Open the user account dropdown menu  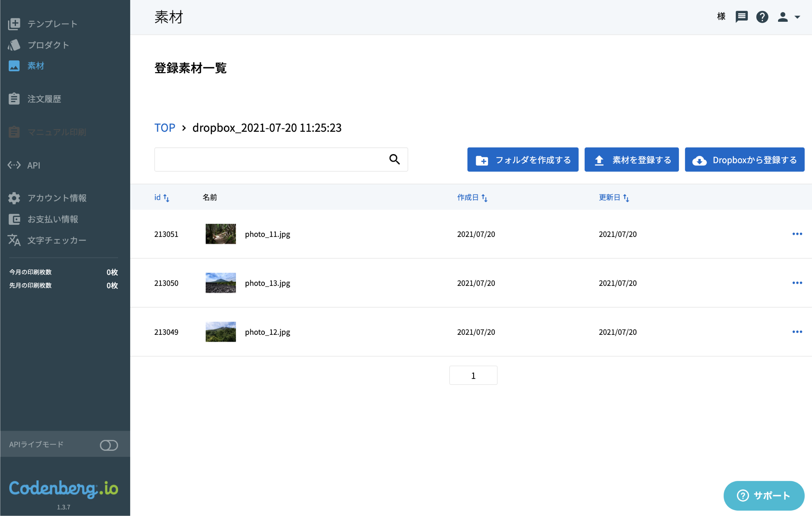(789, 17)
